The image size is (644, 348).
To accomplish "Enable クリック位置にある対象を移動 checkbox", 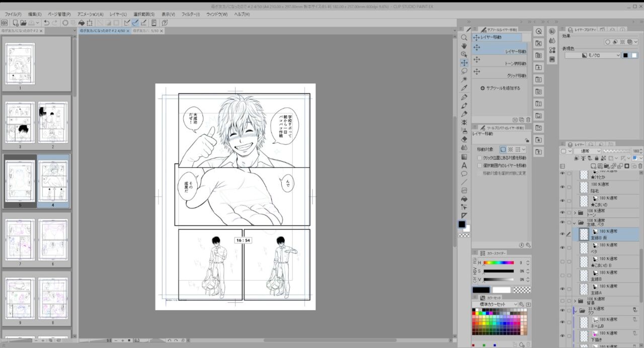I will 479,158.
